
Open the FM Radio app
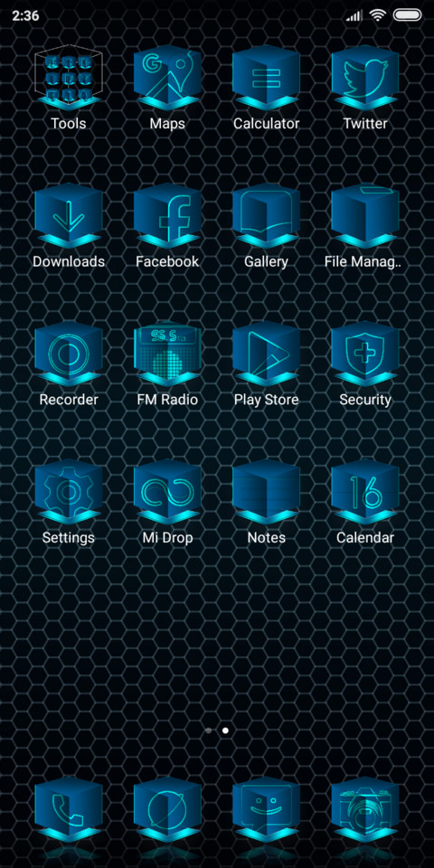pyautogui.click(x=167, y=354)
